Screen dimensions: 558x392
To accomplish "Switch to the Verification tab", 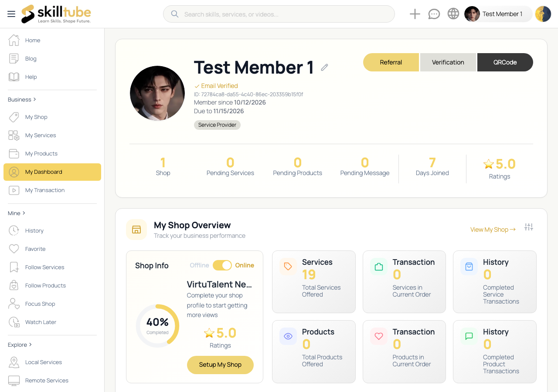I will [x=448, y=62].
